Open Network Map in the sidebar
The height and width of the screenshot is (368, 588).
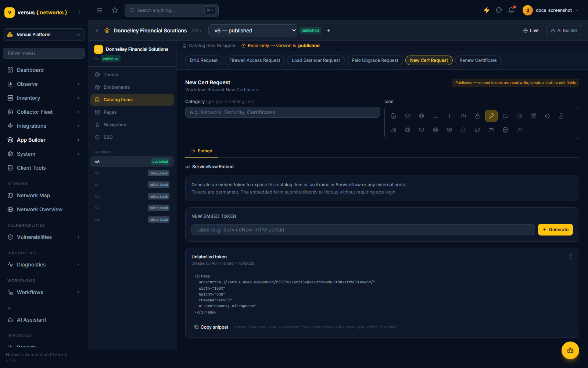44,195
